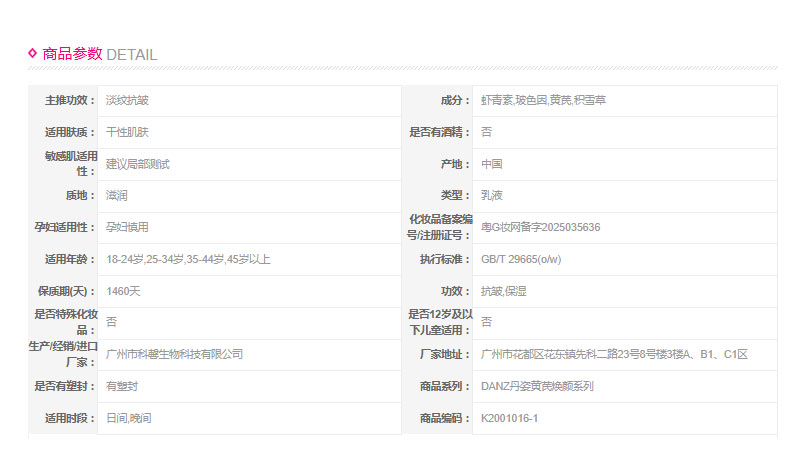Click the 商品参数 DETAIL section heading
This screenshot has width=806, height=474.
point(98,54)
